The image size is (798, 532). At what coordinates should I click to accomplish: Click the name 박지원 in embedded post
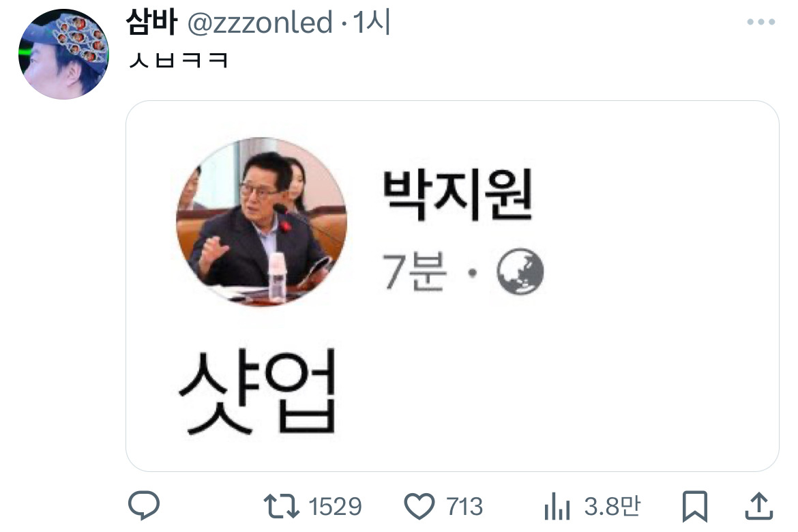457,195
